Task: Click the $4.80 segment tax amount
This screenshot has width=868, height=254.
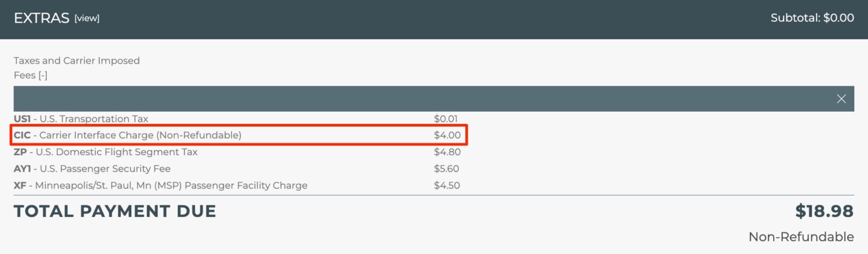Action: pos(447,152)
